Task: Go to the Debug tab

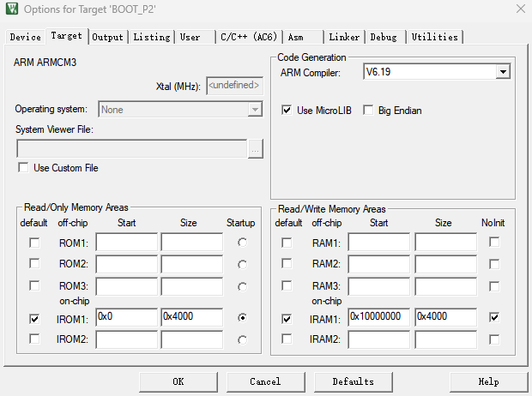Action: point(384,37)
